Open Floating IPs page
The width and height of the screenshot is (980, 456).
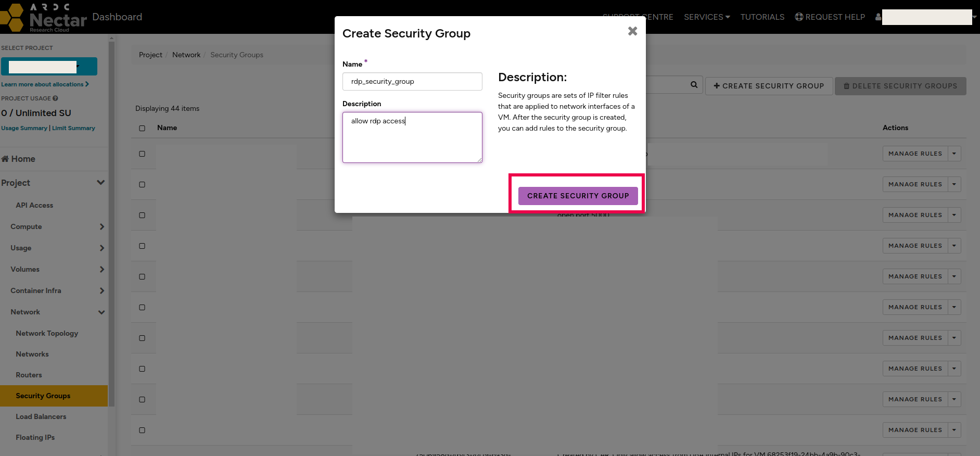35,437
